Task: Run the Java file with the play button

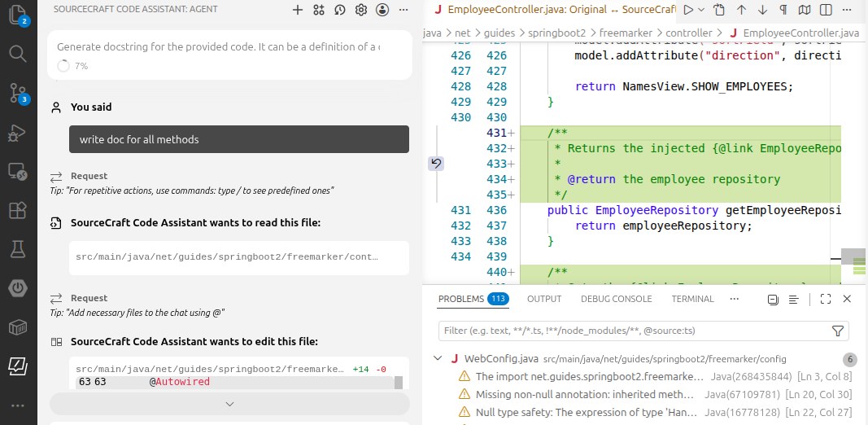Action: [688, 10]
